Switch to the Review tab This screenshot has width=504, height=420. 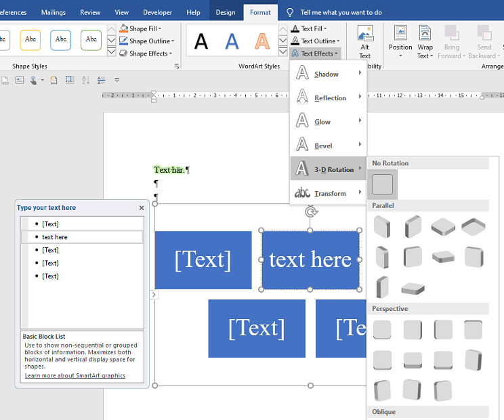pos(90,13)
